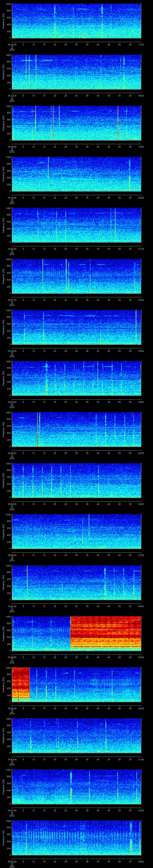Screen dimensions: 153x868
Task: Click the 18:28:00 start time label
Action: pyautogui.click(x=12, y=657)
